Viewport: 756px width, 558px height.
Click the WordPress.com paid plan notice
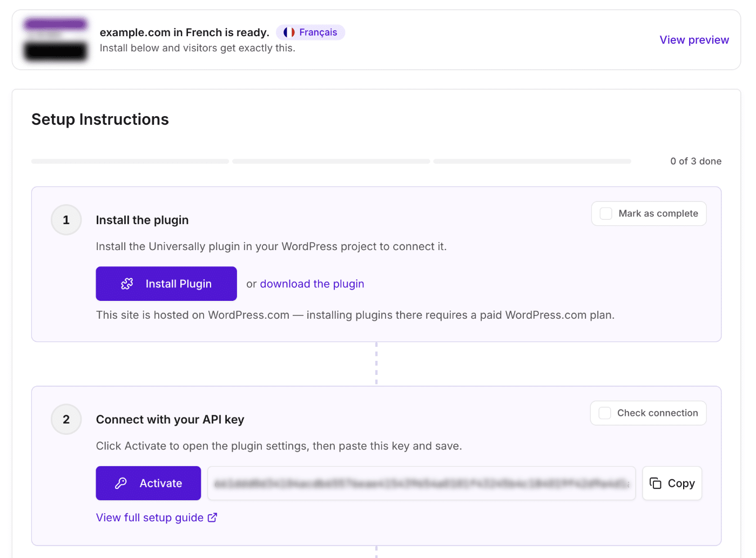(355, 315)
